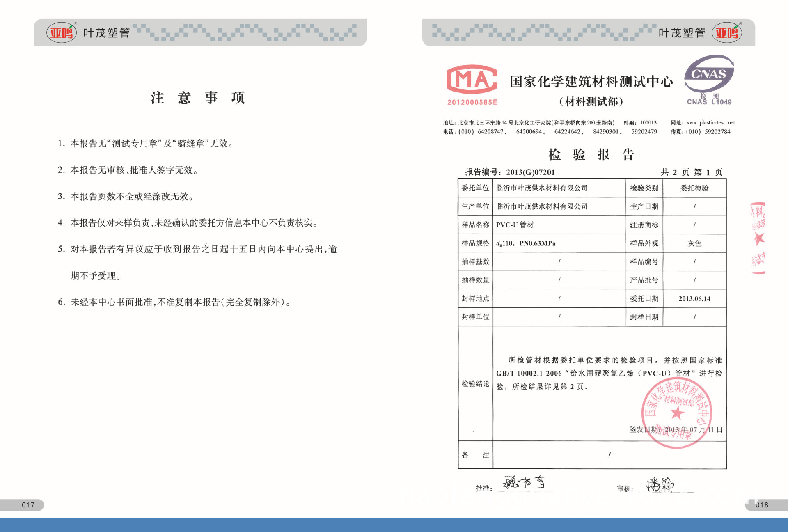Click company name in 生产单位 row
This screenshot has height=532, width=788.
click(x=542, y=206)
